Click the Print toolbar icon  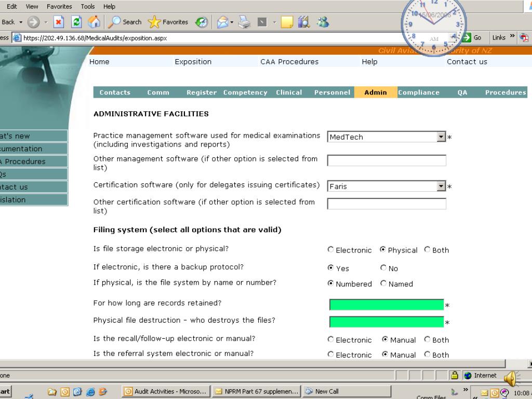tap(244, 22)
